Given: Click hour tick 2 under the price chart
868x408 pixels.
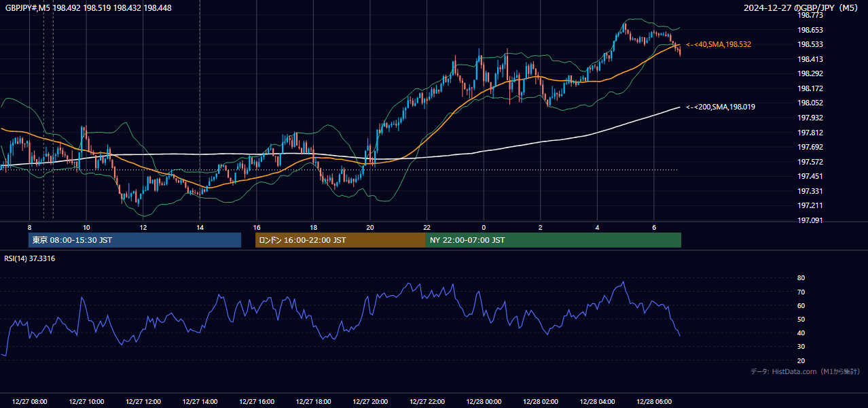Looking at the screenshot, I should (541, 227).
